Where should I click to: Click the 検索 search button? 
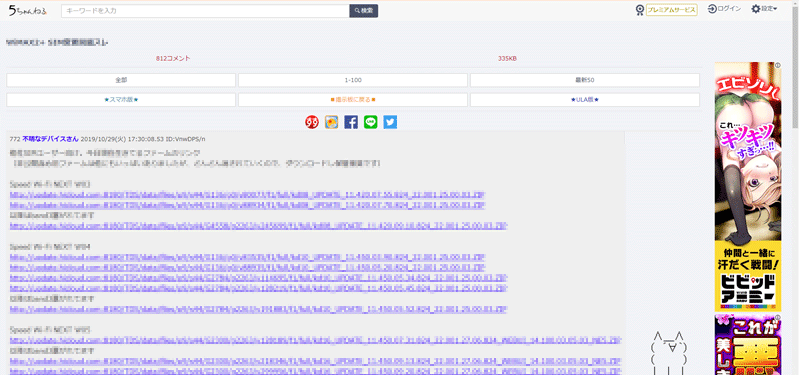[x=364, y=11]
